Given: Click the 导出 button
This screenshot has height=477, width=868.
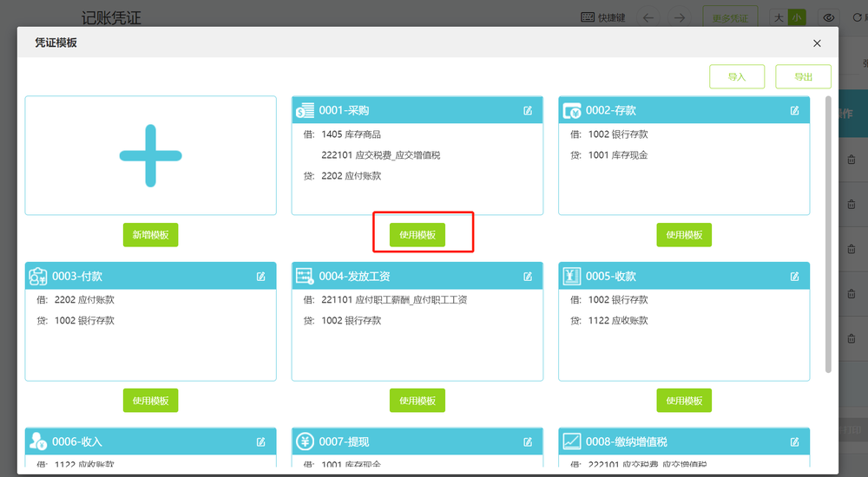Looking at the screenshot, I should (803, 76).
